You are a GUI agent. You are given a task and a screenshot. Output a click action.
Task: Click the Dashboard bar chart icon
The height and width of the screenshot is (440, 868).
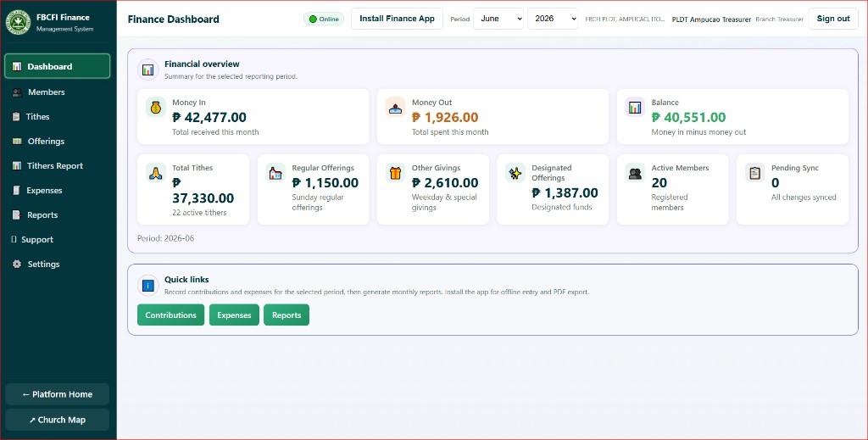point(17,66)
